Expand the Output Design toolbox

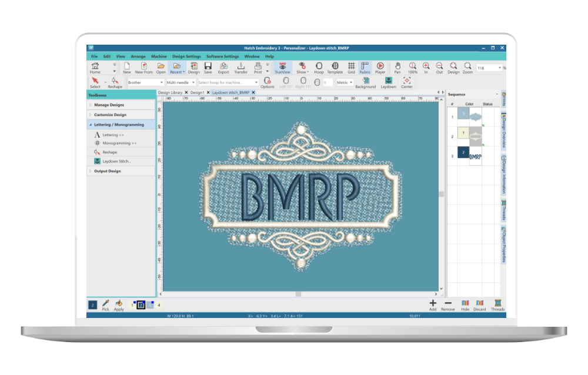tap(107, 171)
